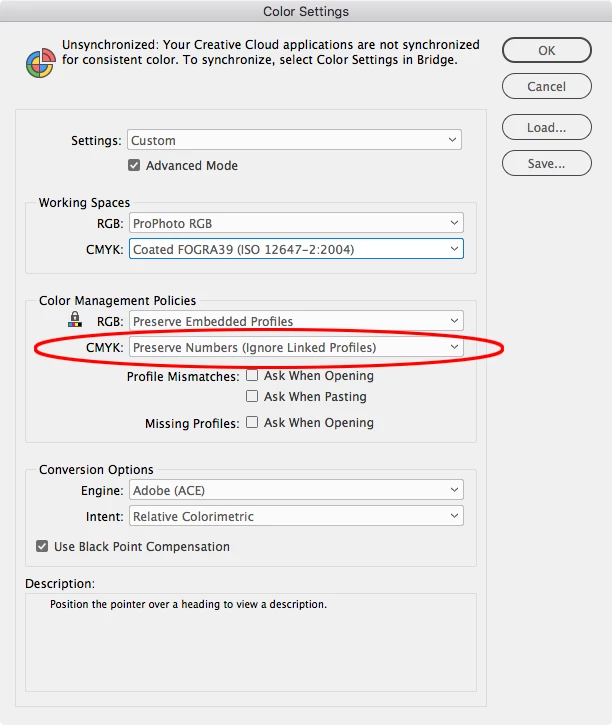Viewport: 612px width, 725px height.
Task: Open the Settings dropdown showing Custom
Action: [294, 140]
